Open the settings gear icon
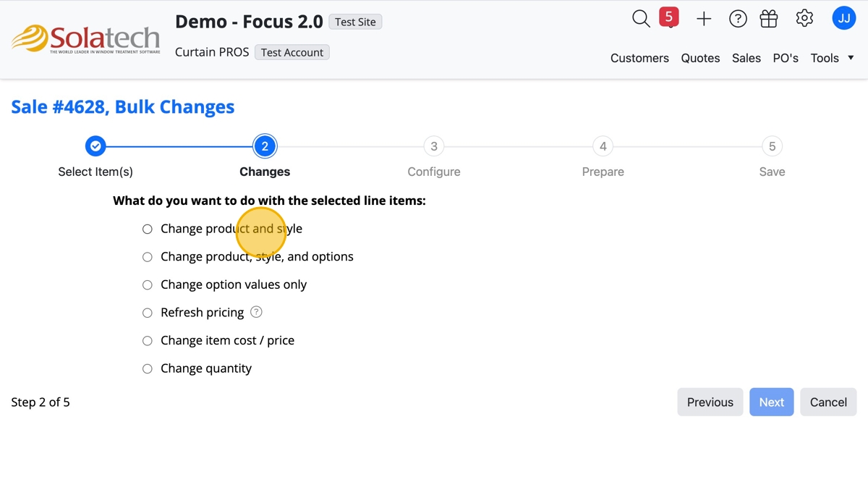The height and width of the screenshot is (485, 868). coord(804,19)
